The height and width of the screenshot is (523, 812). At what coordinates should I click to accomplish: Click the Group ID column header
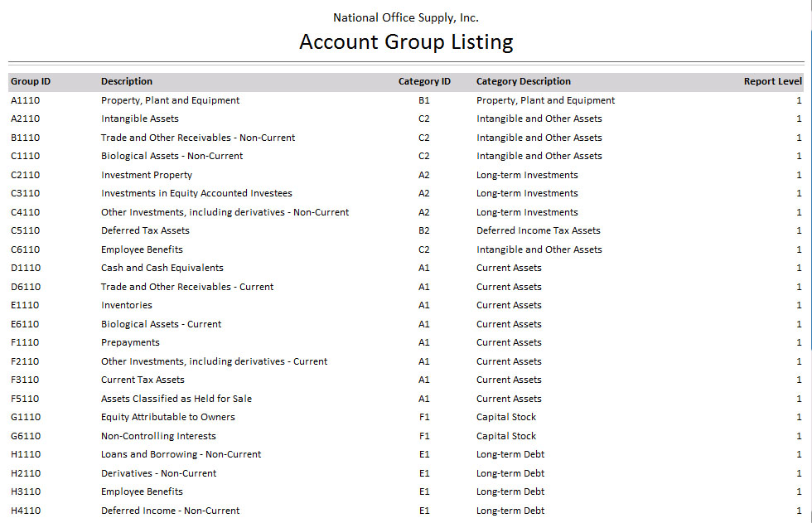31,81
